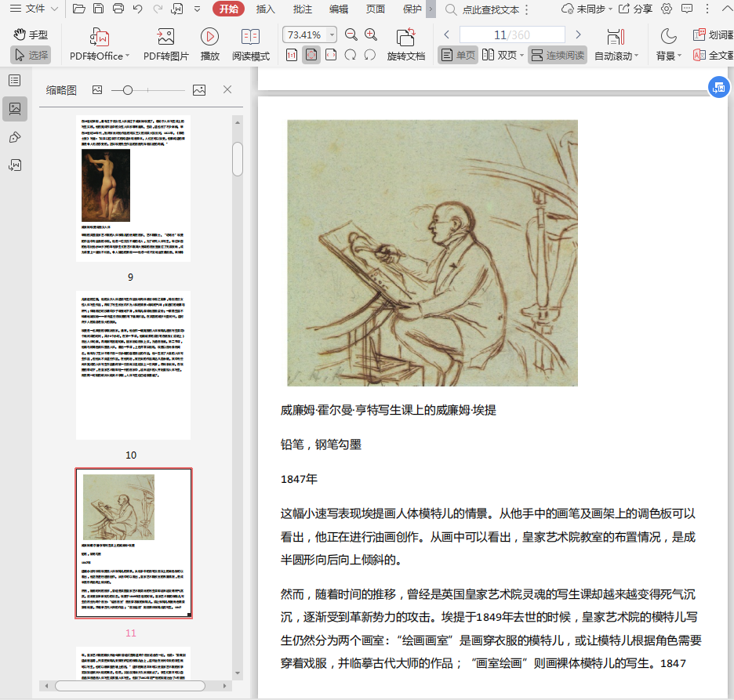Open settings via the gear icon

pyautogui.click(x=667, y=9)
